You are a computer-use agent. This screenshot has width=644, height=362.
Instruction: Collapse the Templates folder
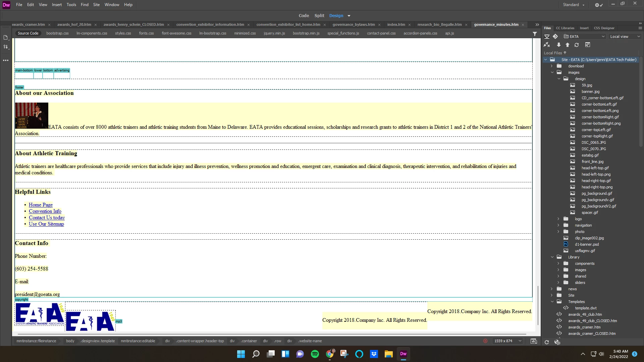pyautogui.click(x=552, y=302)
